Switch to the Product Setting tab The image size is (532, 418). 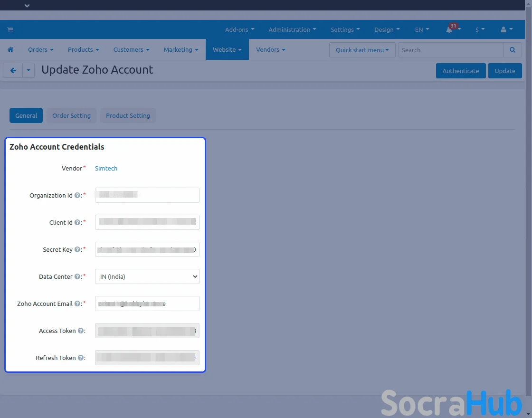[128, 115]
